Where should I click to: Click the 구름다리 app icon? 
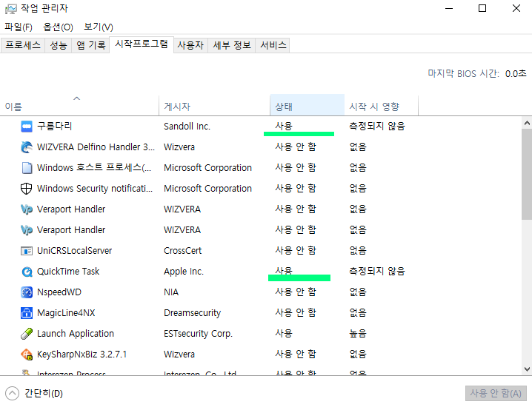point(27,127)
